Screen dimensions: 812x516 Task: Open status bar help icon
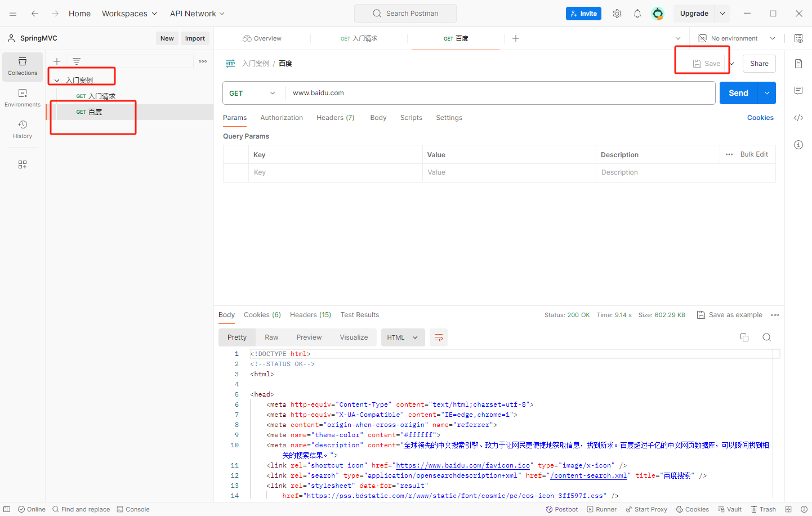[804, 509]
